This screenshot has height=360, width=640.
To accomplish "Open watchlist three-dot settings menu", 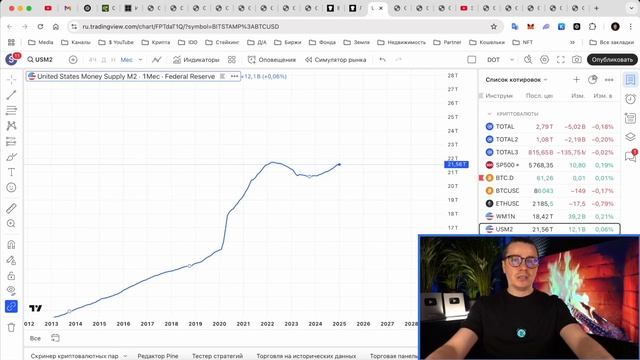I will [609, 80].
